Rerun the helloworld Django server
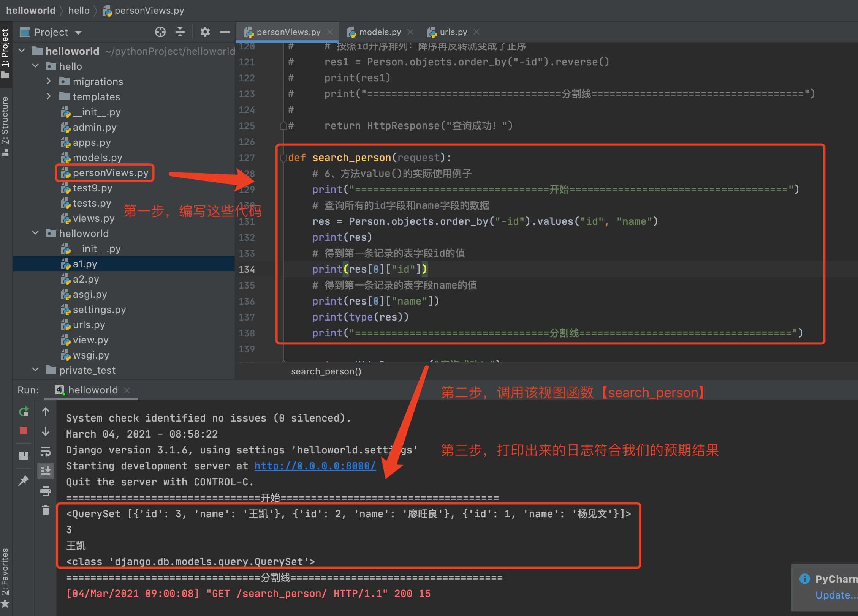Screen dimensions: 858x616 point(23,411)
